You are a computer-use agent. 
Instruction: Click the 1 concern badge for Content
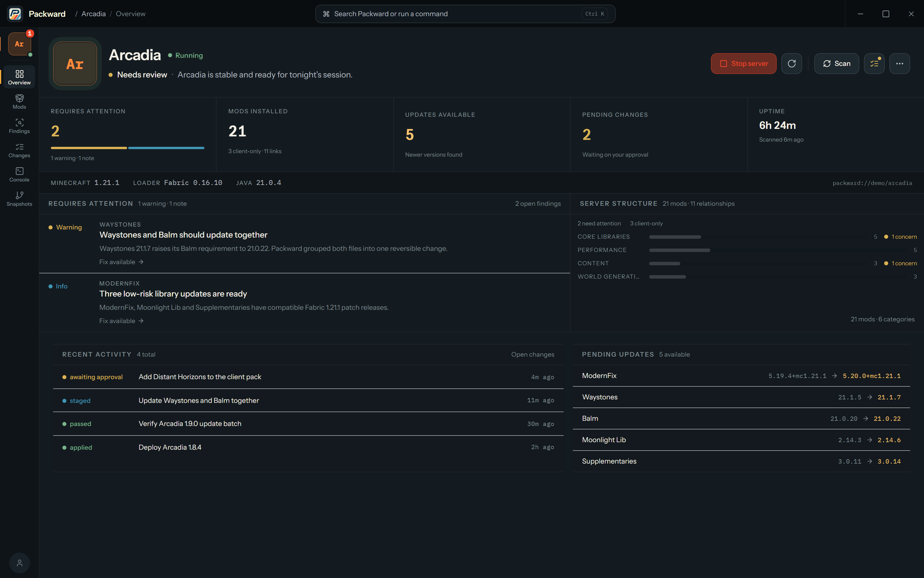click(x=900, y=263)
